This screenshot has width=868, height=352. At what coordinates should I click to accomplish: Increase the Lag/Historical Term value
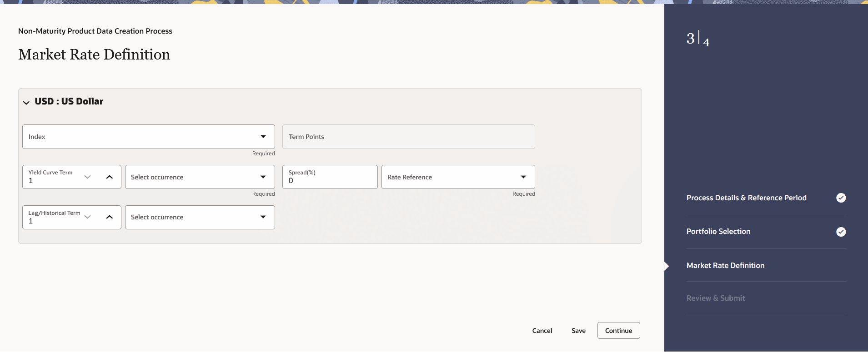pyautogui.click(x=110, y=217)
